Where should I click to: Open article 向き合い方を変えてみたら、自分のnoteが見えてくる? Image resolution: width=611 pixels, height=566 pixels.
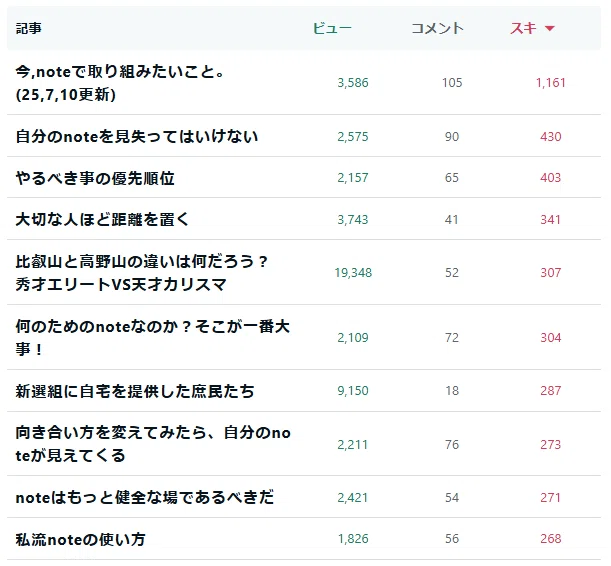click(x=153, y=444)
